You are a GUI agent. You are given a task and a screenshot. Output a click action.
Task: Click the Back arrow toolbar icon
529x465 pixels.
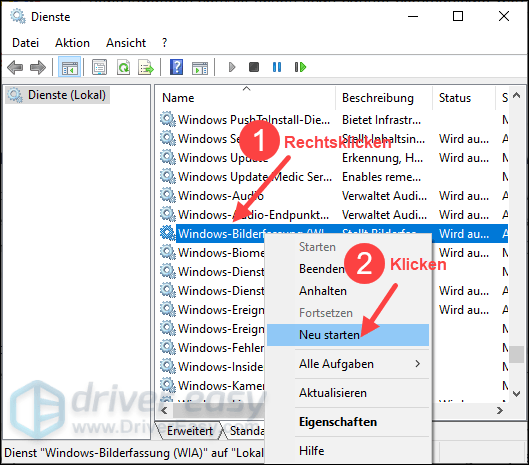coord(15,67)
